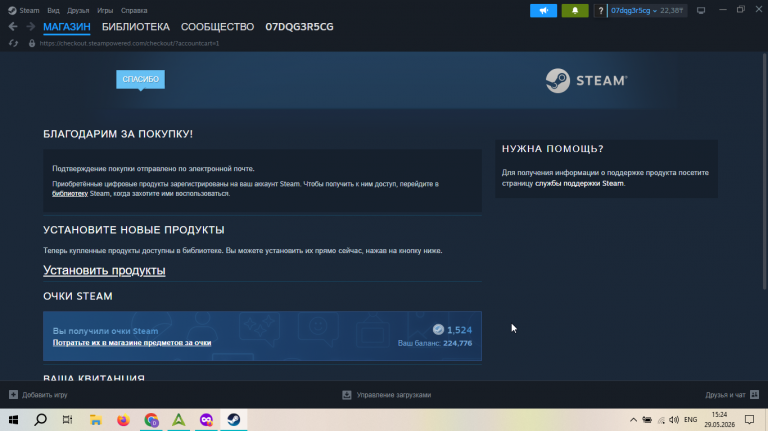Click the Big Picture monitor icon
The image size is (768, 431).
click(701, 10)
